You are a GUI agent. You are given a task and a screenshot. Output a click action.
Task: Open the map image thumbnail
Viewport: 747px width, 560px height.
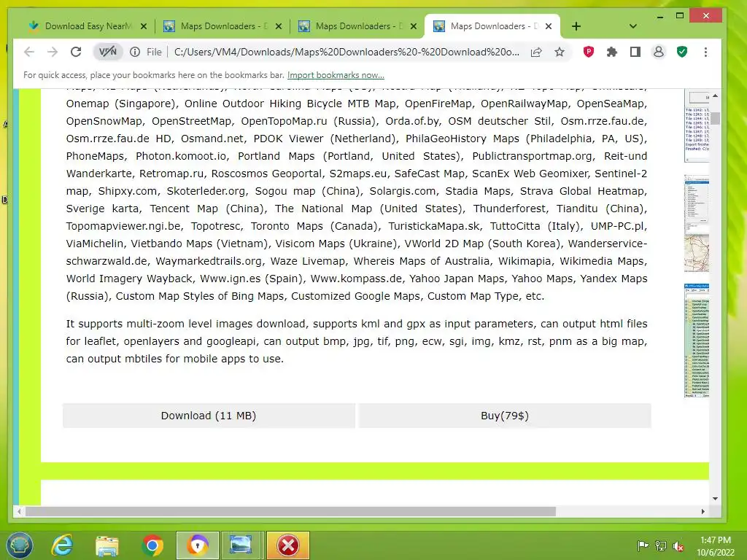click(697, 252)
